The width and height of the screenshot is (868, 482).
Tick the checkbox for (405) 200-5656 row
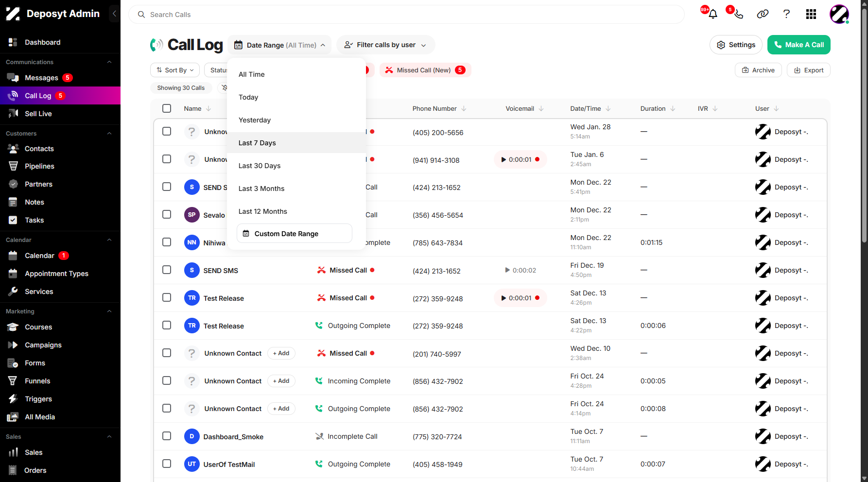(167, 131)
